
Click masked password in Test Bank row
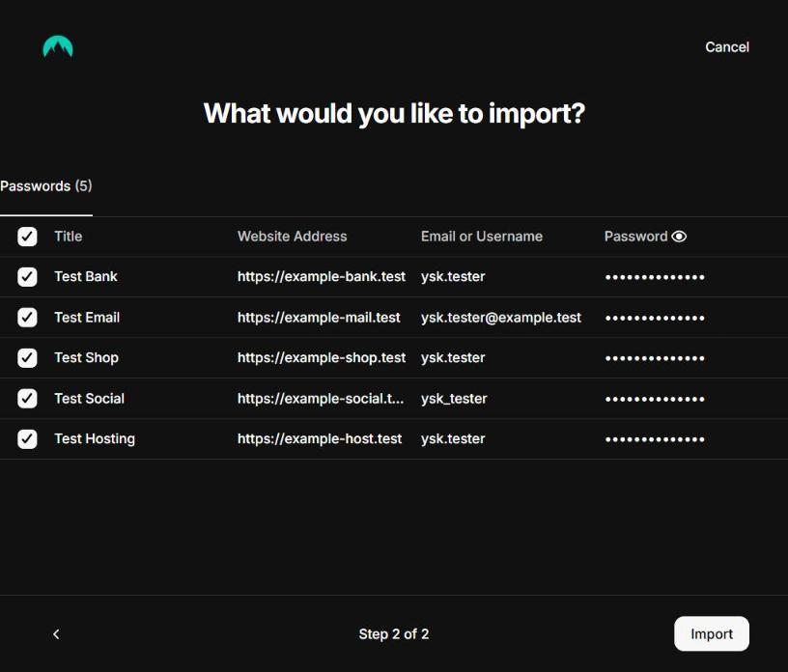point(655,277)
